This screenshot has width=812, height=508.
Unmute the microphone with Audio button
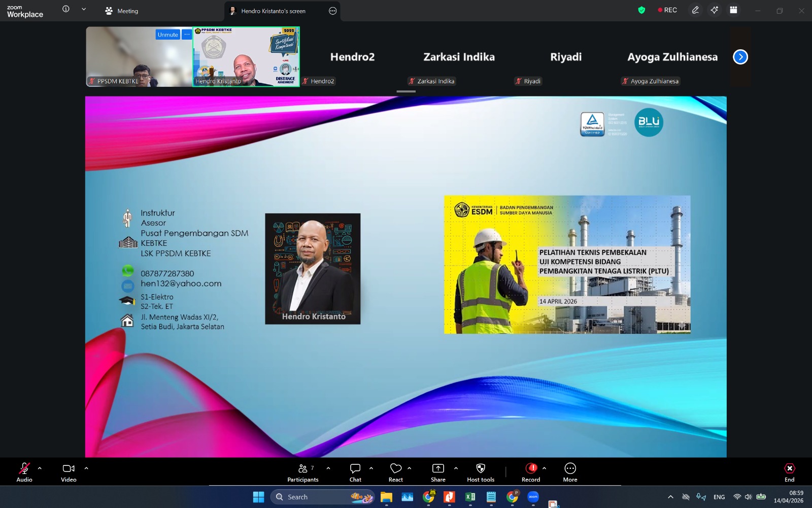[24, 472]
